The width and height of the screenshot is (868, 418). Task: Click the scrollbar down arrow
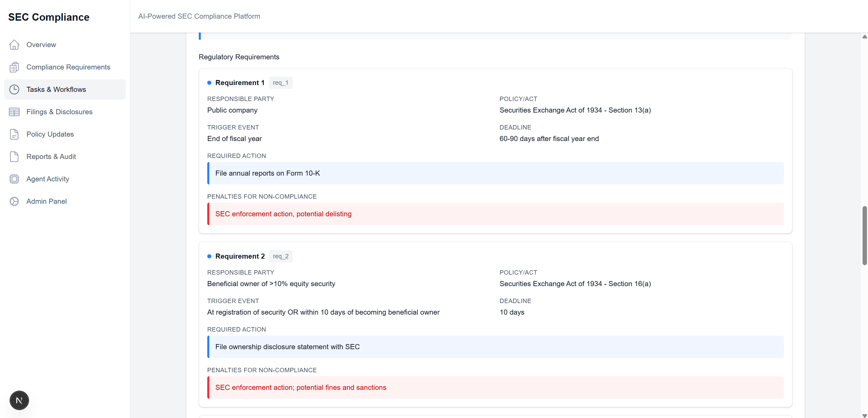(x=865, y=415)
